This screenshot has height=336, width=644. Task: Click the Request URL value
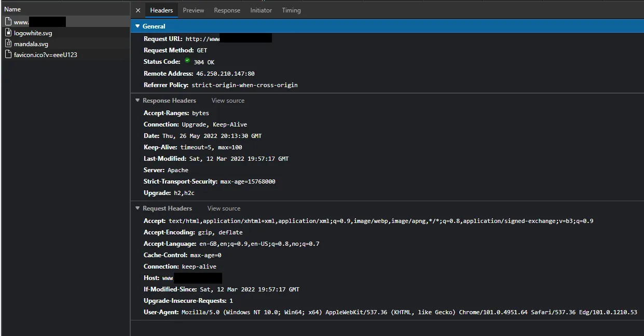pos(228,39)
